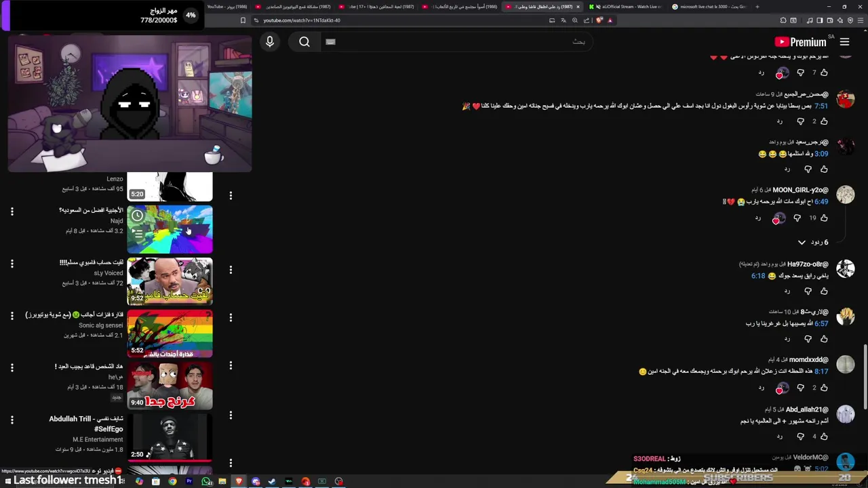Like the comment starting with 7:51

[824, 121]
